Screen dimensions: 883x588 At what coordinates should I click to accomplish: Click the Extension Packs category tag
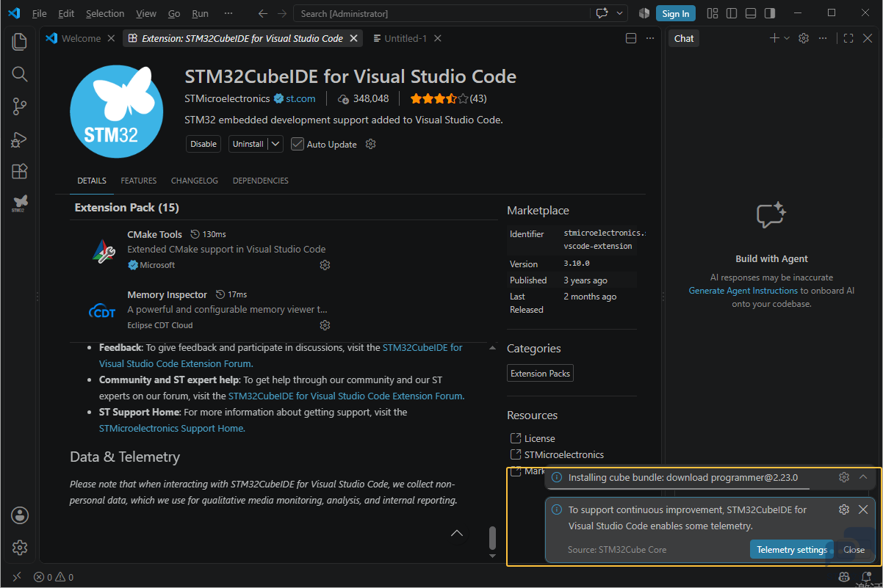pos(540,374)
